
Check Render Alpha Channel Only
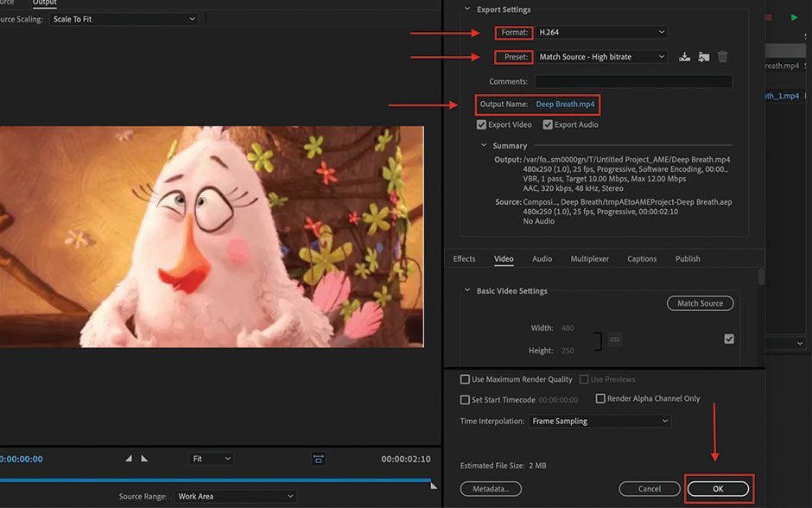600,397
